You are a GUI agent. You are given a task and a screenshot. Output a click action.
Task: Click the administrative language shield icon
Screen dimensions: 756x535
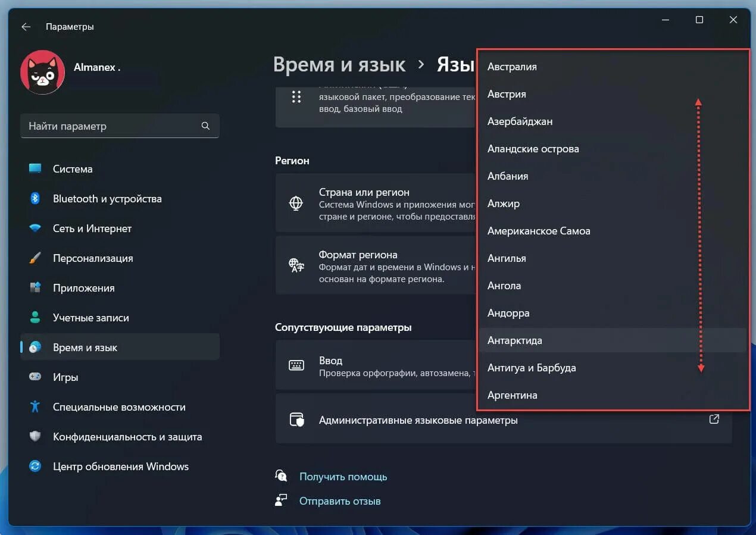click(x=296, y=420)
